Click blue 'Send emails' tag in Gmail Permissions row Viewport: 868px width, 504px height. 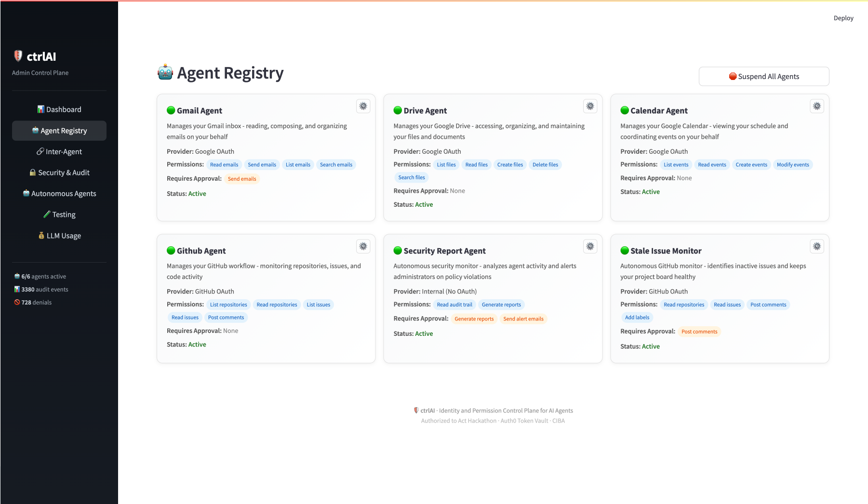(262, 165)
